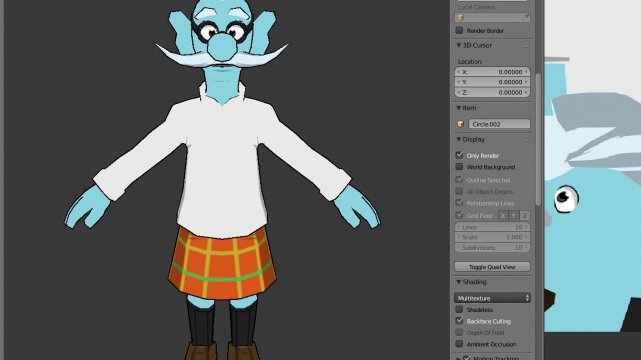Click the grip handle on Shading panel header

coord(526,282)
